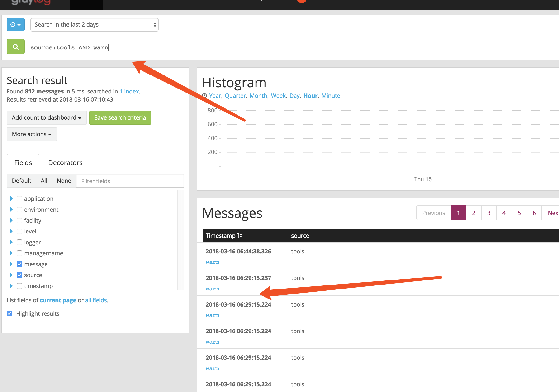Screen dimensions: 559x392
Task: Expand the facility field triangle
Action: 11,220
